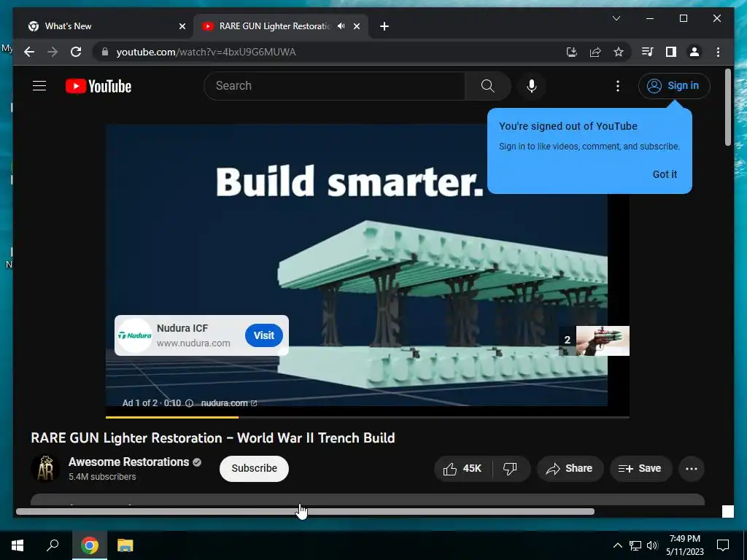Open Awesome Restorations channel name link
This screenshot has height=560, width=747.
point(128,462)
